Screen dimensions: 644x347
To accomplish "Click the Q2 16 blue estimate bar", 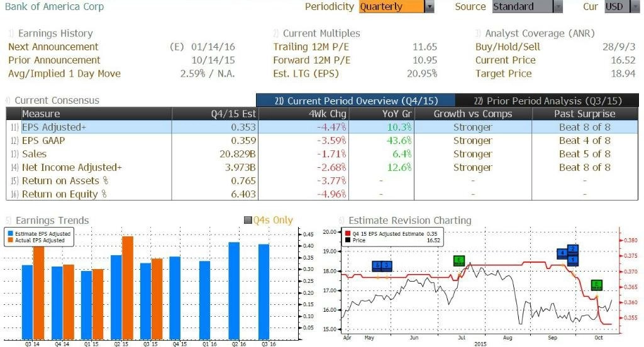I will 234,291.
